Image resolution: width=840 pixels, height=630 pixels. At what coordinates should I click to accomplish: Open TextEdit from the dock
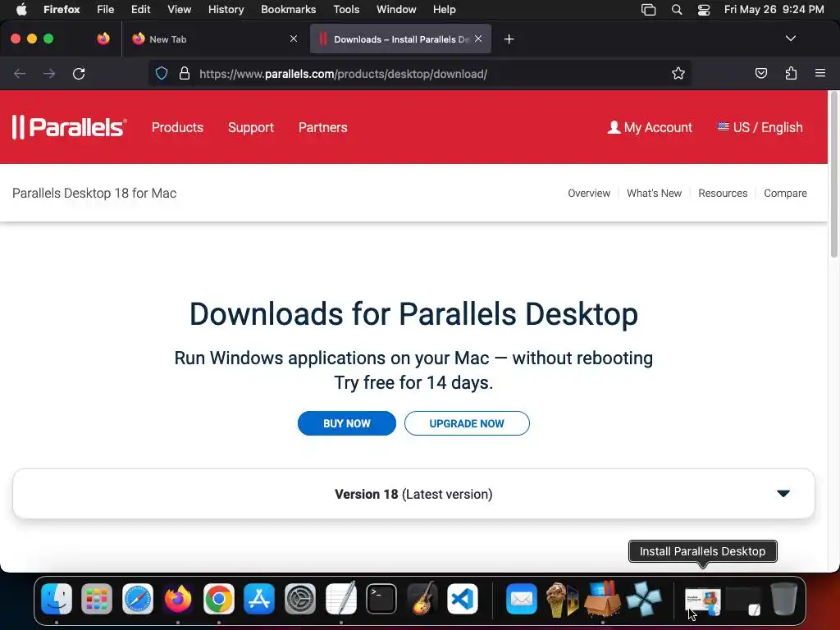click(x=340, y=598)
